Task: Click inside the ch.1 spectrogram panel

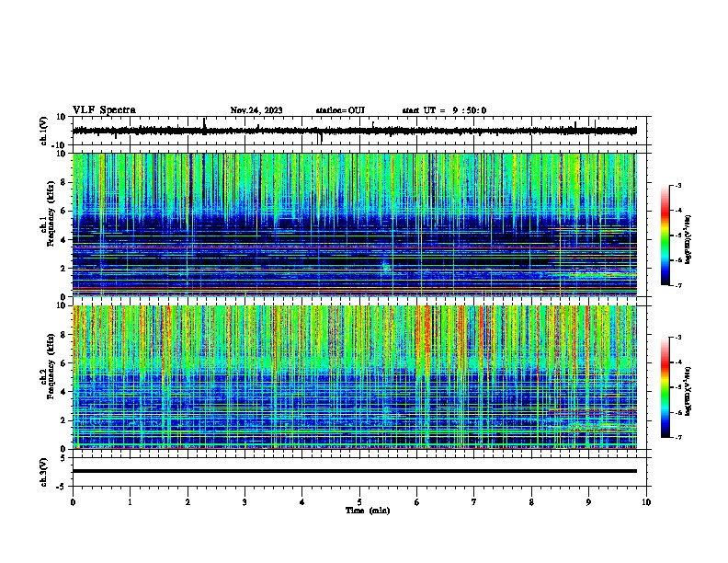Action: (x=355, y=224)
